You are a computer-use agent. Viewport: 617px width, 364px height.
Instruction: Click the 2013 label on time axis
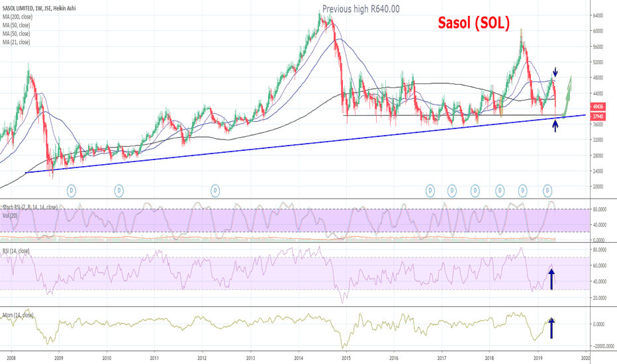(x=250, y=358)
